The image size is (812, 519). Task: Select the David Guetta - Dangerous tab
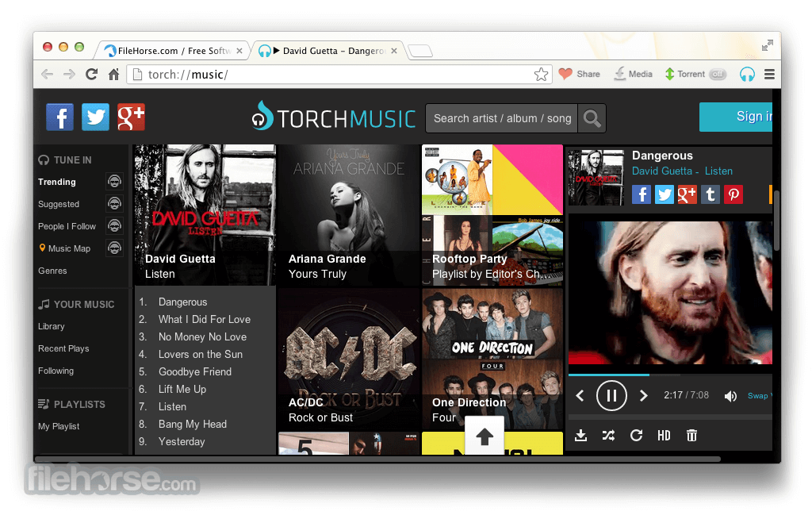pos(328,51)
